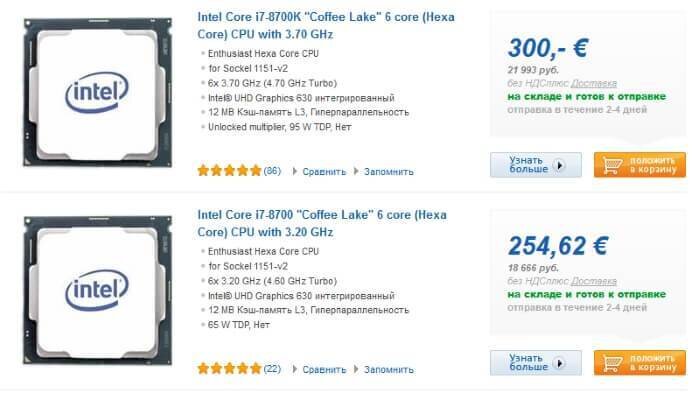Viewport: 700px width, 394px height.
Task: Open the Доставка link under the 254,62 € price
Action: click(x=594, y=281)
